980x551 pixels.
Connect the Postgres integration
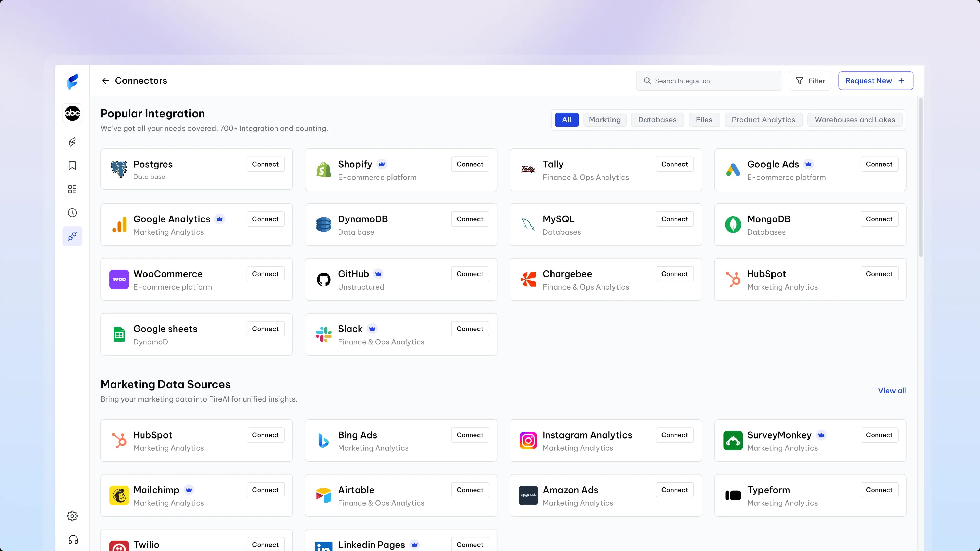click(265, 164)
